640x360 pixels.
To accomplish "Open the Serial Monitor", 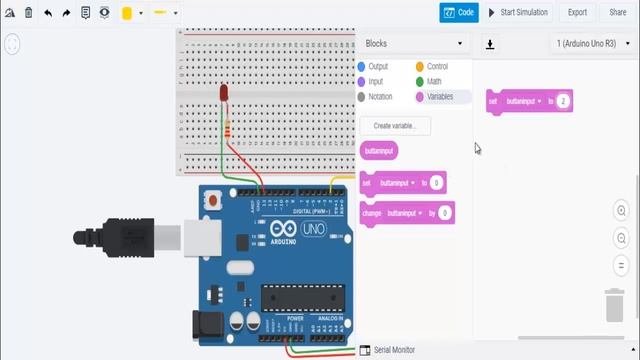I will 394,350.
